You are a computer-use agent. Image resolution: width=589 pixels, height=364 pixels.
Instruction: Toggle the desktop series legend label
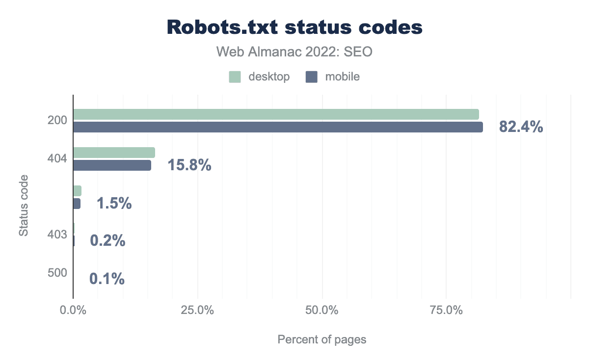click(269, 77)
